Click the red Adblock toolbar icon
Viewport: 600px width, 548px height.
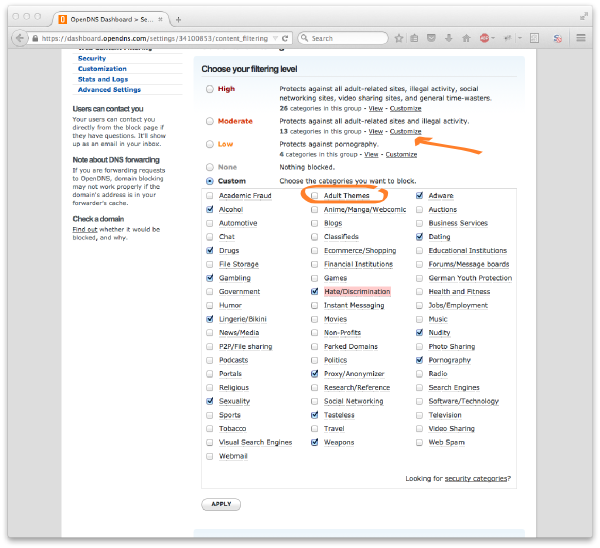click(x=484, y=38)
